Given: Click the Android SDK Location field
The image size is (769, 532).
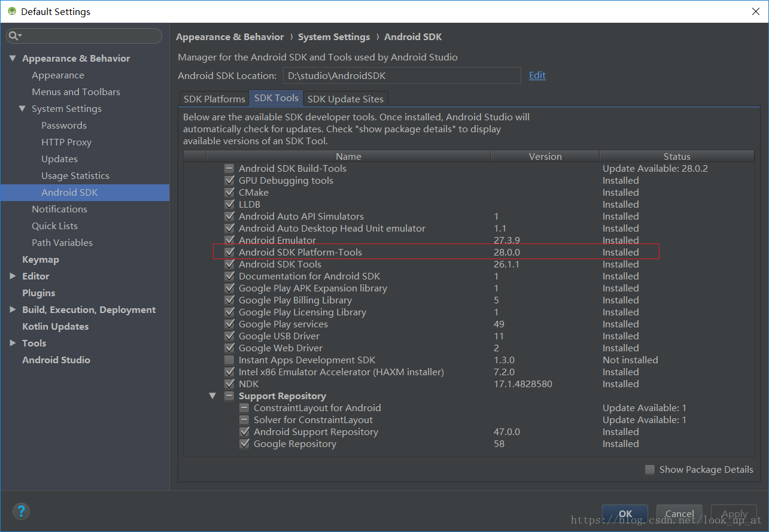Looking at the screenshot, I should pyautogui.click(x=402, y=75).
